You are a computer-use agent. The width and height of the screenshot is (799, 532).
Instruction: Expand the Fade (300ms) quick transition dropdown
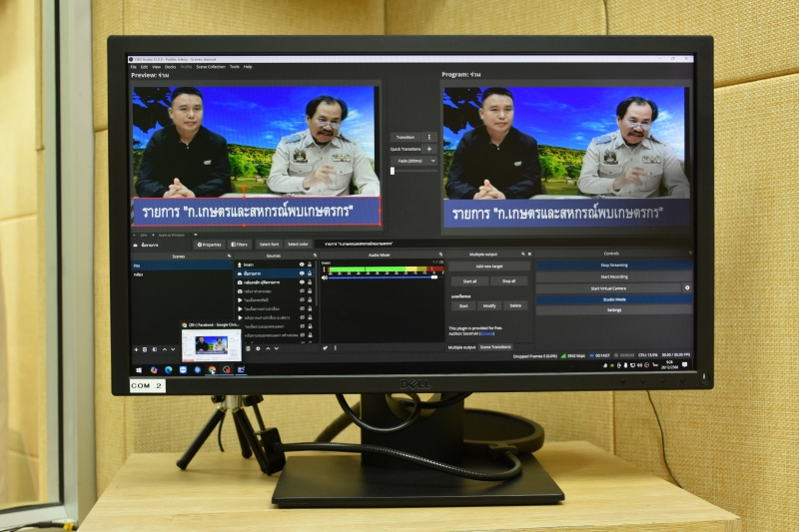(413, 160)
